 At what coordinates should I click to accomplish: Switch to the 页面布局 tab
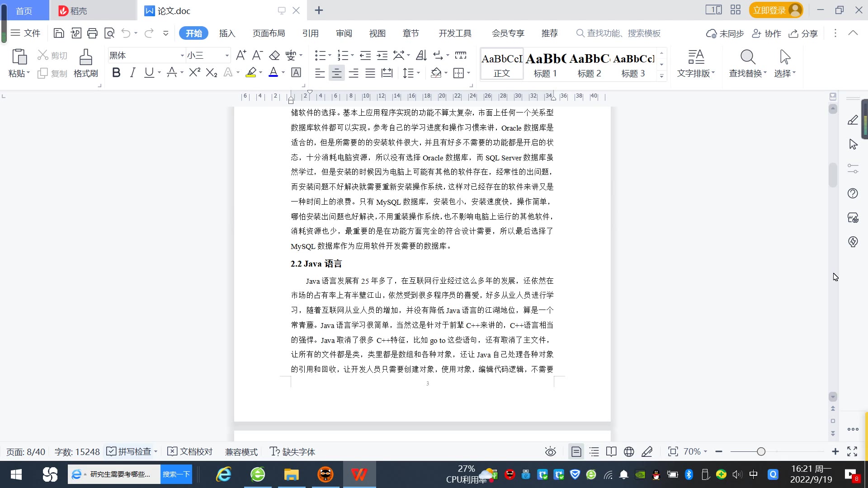pyautogui.click(x=269, y=33)
